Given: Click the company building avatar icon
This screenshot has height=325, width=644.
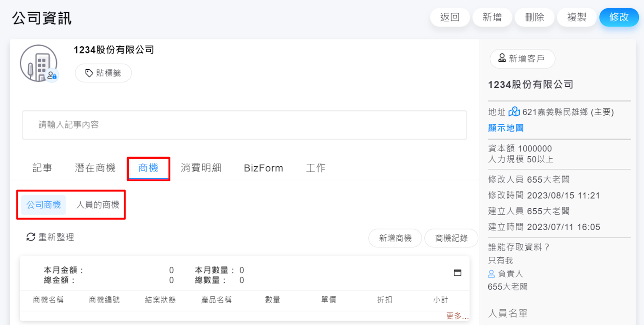Looking at the screenshot, I should (x=39, y=63).
